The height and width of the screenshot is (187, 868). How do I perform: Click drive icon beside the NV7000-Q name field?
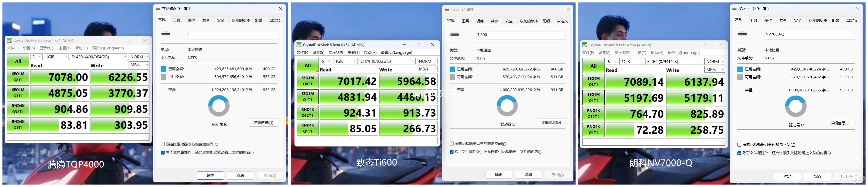coord(742,34)
